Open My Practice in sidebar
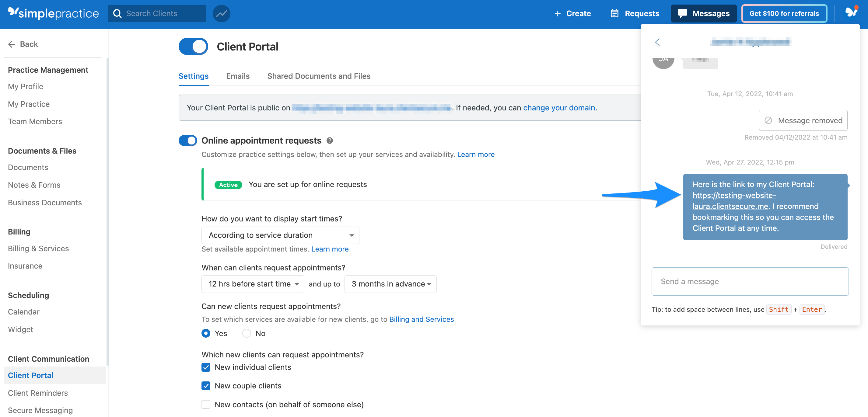The width and height of the screenshot is (868, 417). point(29,104)
